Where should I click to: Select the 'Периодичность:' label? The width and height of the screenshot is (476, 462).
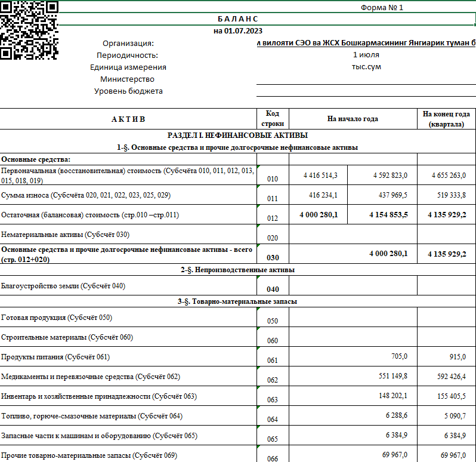pyautogui.click(x=128, y=56)
